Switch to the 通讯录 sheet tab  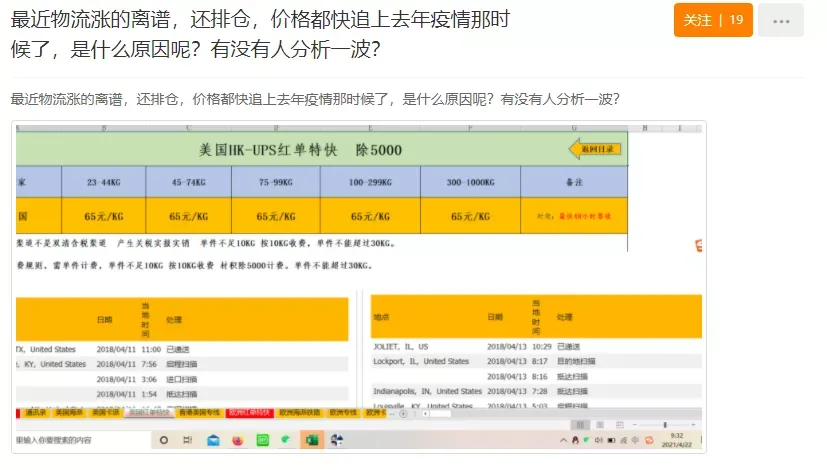click(x=36, y=413)
